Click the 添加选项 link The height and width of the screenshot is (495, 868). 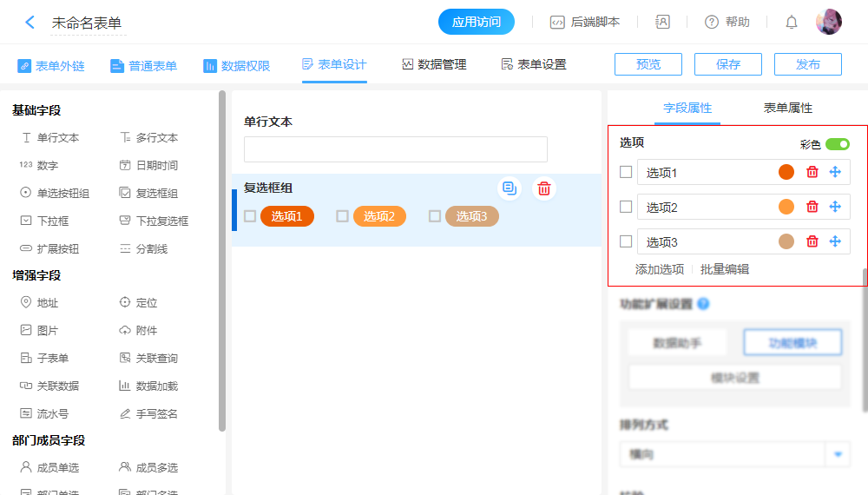point(660,269)
